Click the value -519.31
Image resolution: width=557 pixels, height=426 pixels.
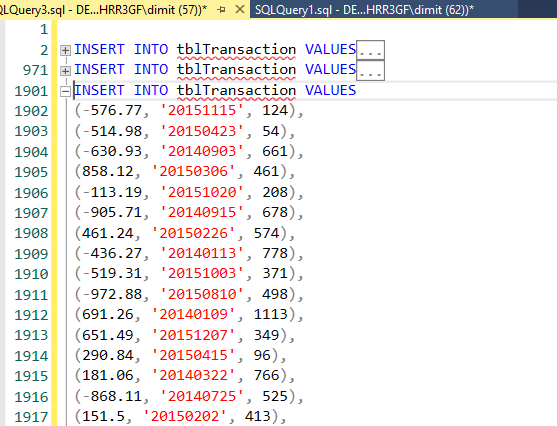tap(112, 274)
